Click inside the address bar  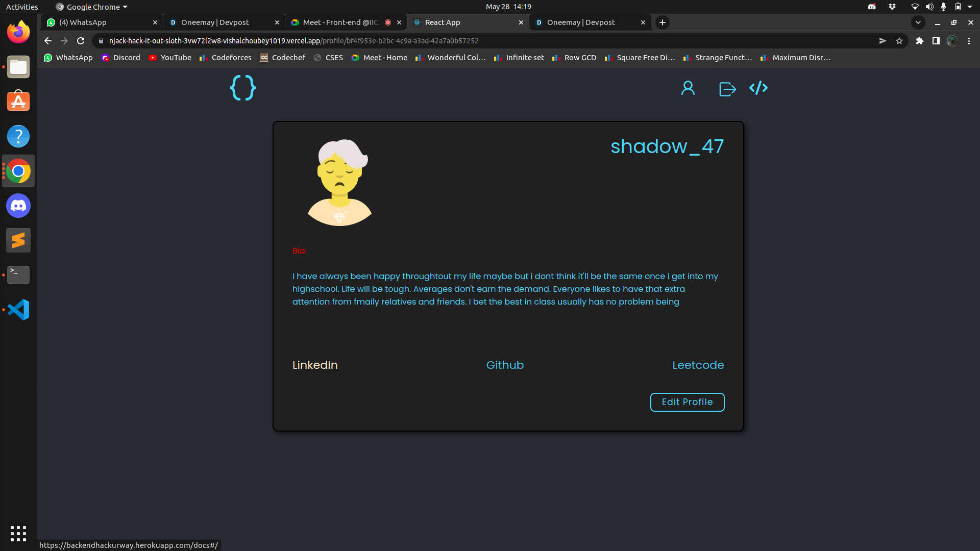(357, 41)
